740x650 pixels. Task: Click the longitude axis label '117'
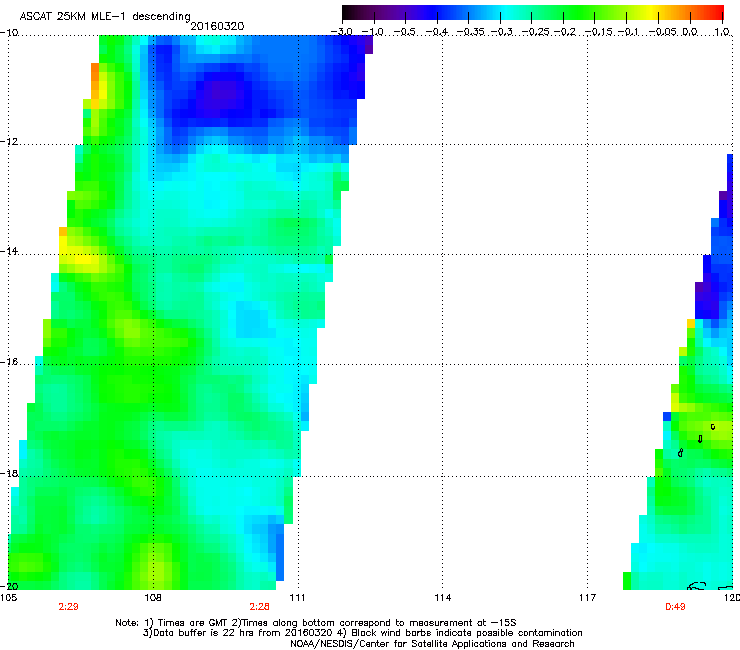(587, 598)
